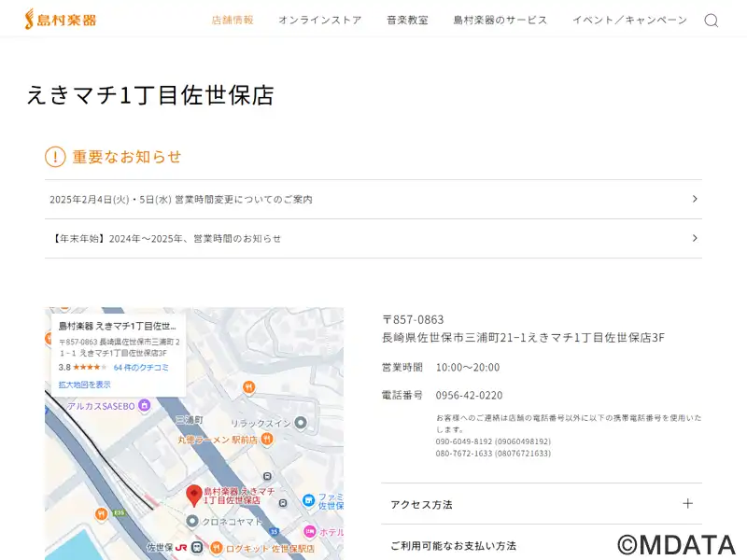Open the search magnifier icon
Viewport: 747px width, 560px height.
711,20
